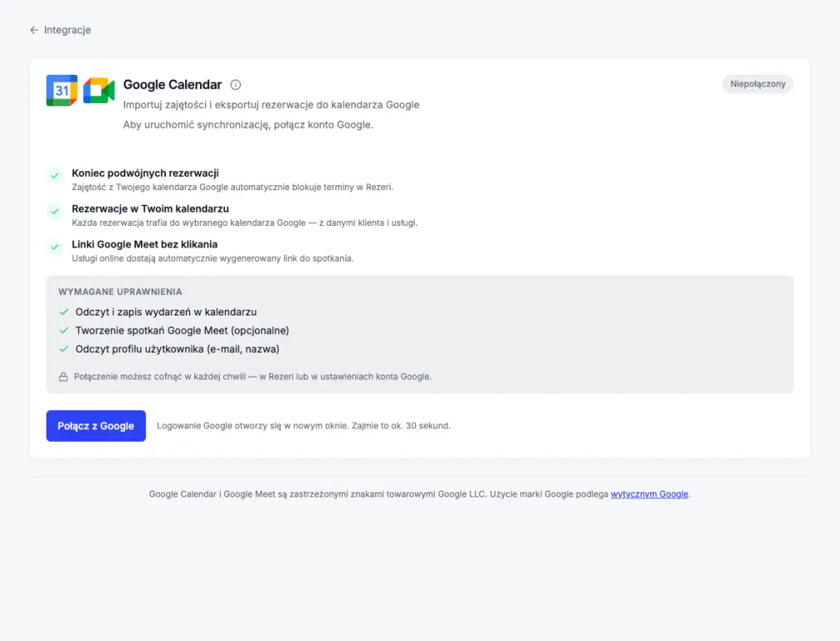Click the WYMAGANE UPRAWNIENIA heading
840x641 pixels.
click(120, 291)
